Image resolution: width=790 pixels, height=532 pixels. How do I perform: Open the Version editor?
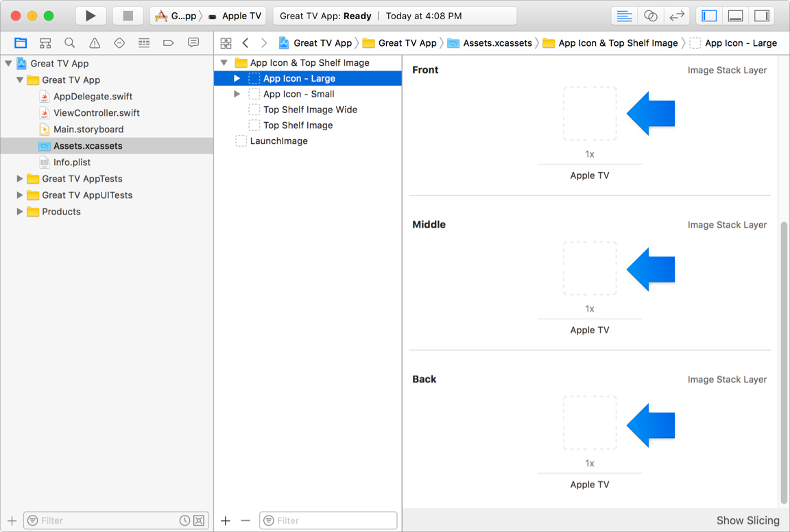pyautogui.click(x=676, y=16)
